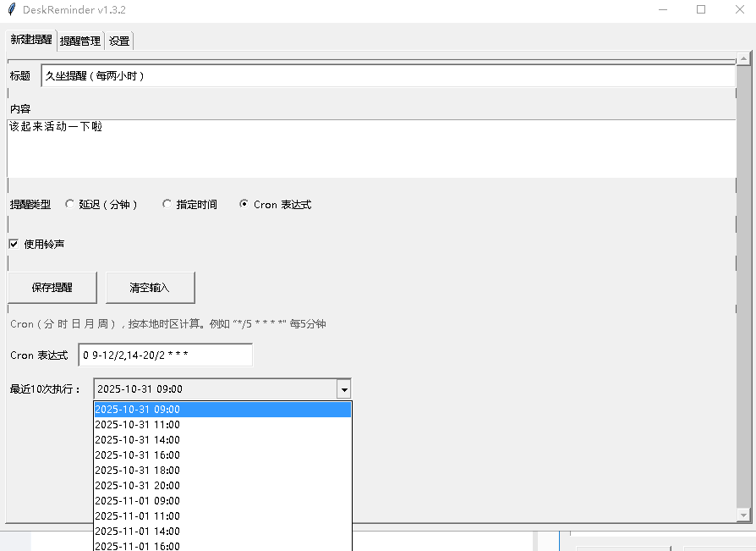Select 2025-11-01 09:00 in the dropdown
The width and height of the screenshot is (756, 551).
(137, 501)
